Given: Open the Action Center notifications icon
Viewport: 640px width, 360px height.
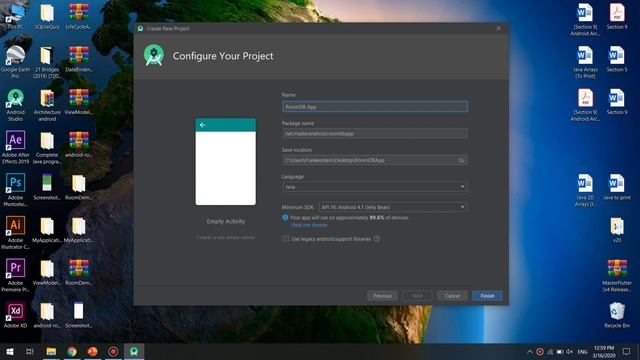Looking at the screenshot, I should pos(626,351).
